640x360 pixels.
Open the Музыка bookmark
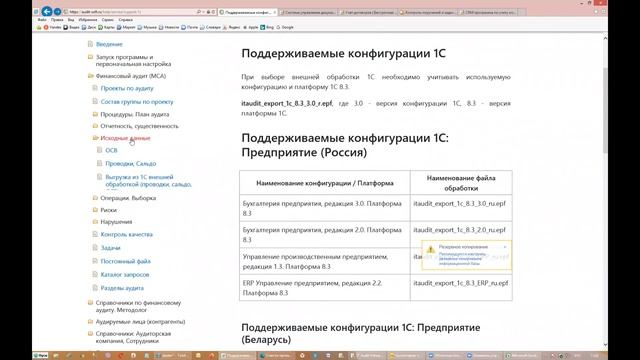pos(147,27)
